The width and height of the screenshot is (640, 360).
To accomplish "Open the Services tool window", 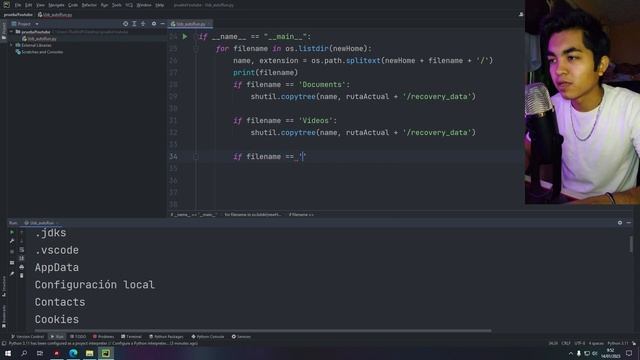I will (x=241, y=337).
